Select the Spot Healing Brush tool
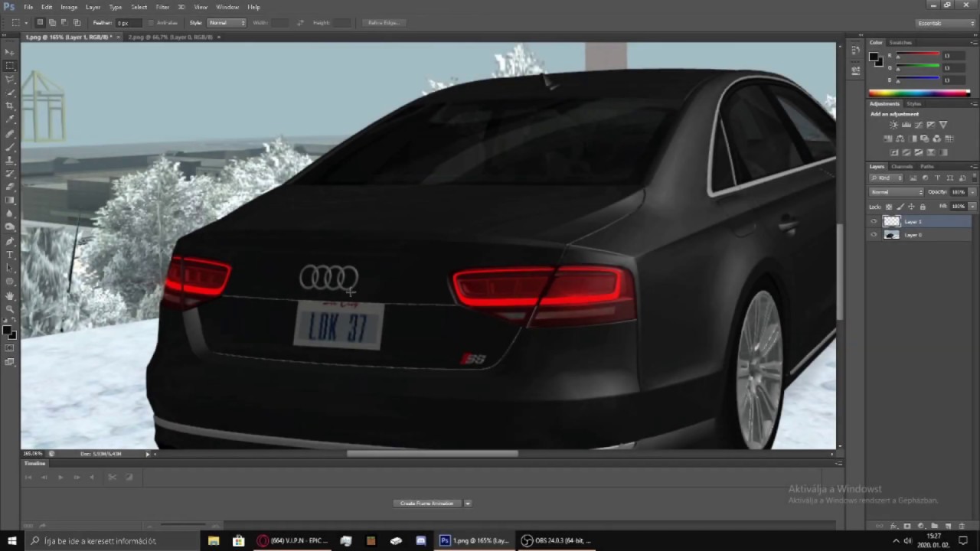 [11, 133]
